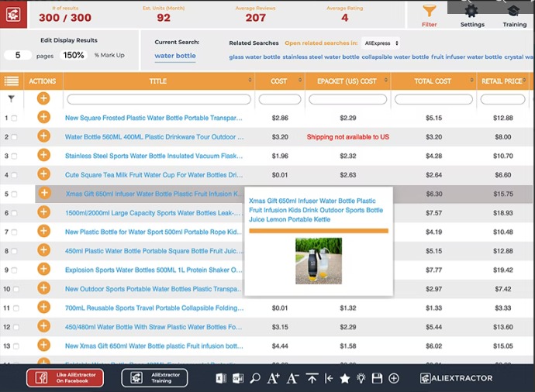Click the circled plus icon in bottom bar
Image resolution: width=535 pixels, height=392 pixels.
394,378
